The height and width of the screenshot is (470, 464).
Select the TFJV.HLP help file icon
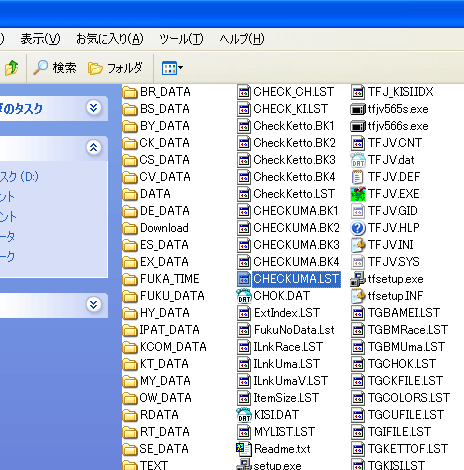pos(358,228)
